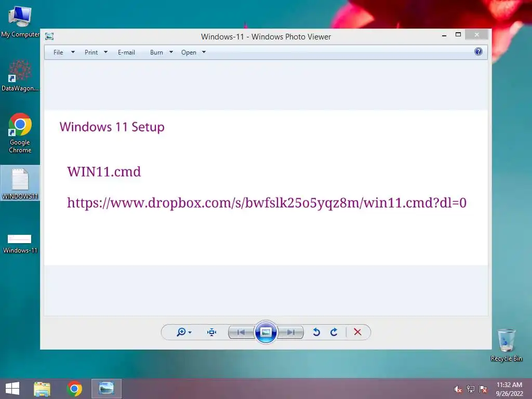
Task: Expand the Print dropdown arrow
Action: (x=105, y=52)
